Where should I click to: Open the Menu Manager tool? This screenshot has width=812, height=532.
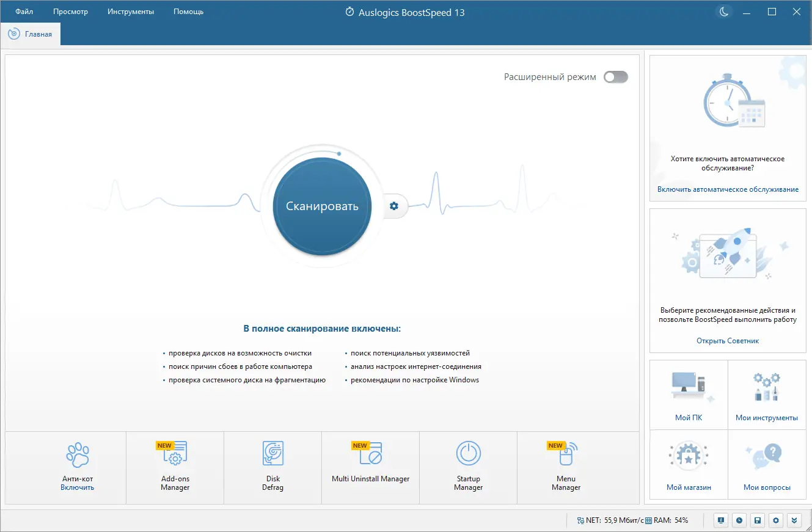(x=566, y=467)
